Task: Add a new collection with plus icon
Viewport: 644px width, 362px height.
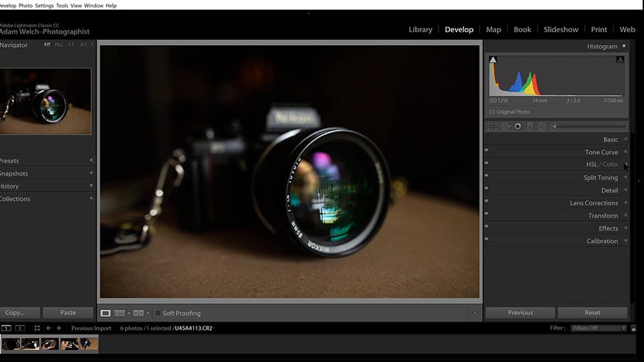Action: 91,198
